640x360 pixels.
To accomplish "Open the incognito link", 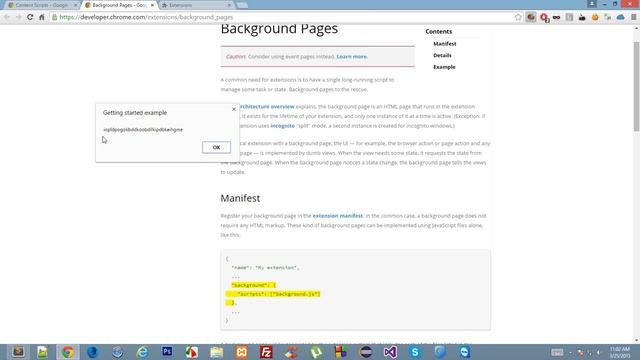I will coord(282,126).
